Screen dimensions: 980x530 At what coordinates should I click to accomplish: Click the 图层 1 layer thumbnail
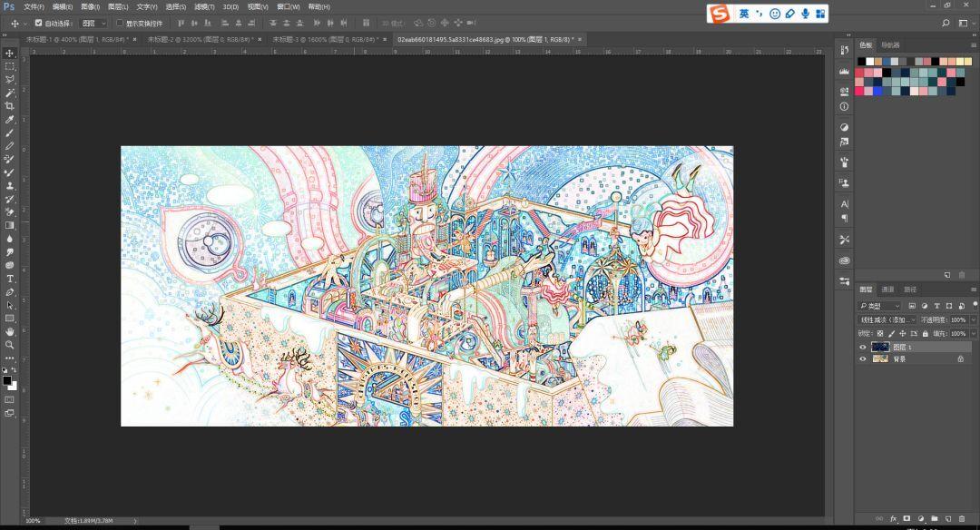880,347
